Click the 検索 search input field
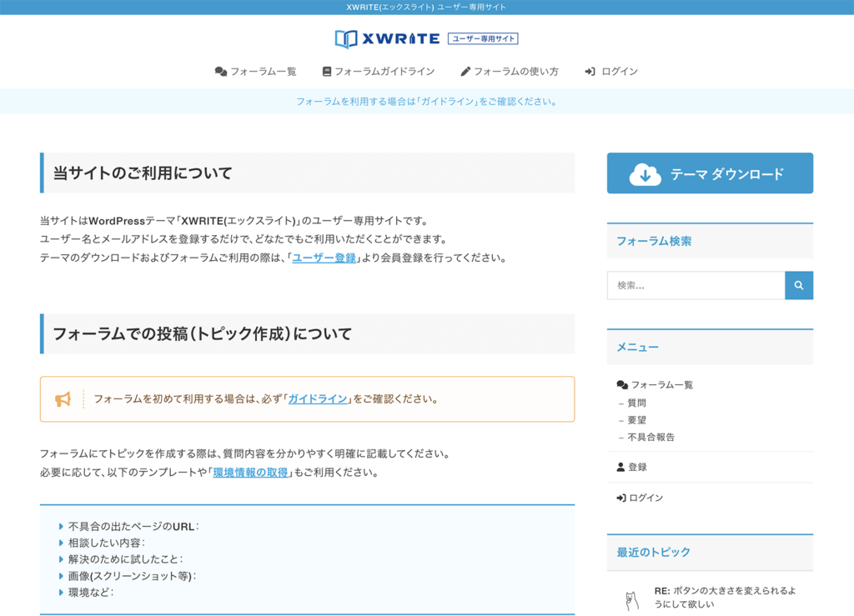Image resolution: width=854 pixels, height=616 pixels. pos(696,285)
